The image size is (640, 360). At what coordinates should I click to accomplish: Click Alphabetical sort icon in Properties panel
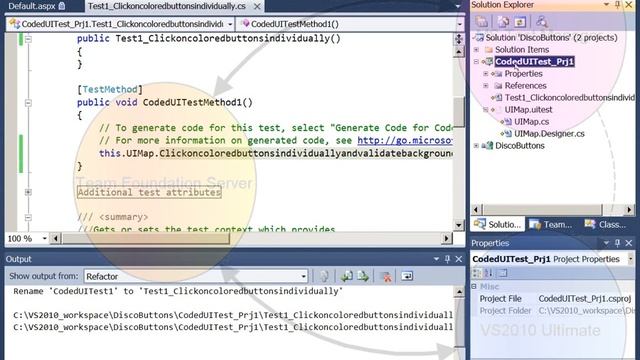[489, 273]
